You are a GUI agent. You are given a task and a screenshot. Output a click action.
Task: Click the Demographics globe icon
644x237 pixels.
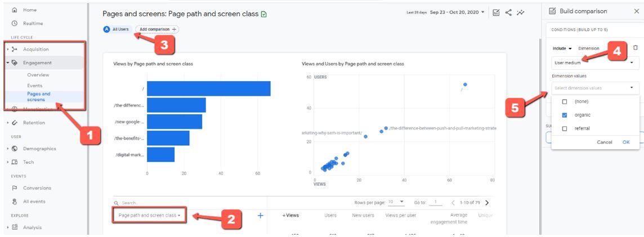click(15, 149)
